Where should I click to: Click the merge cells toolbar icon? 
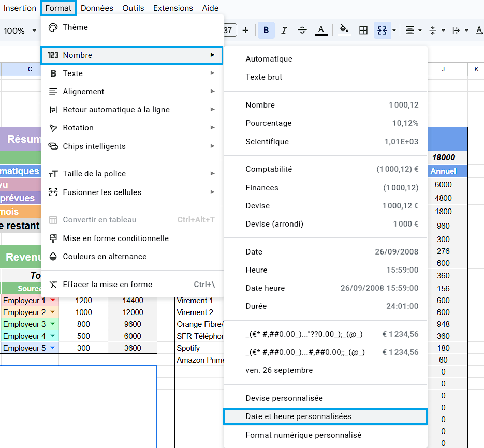click(382, 31)
